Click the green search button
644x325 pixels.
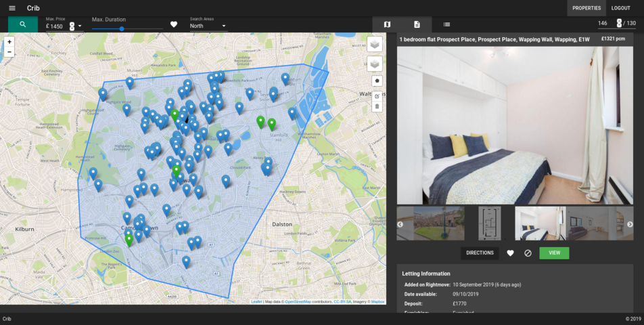click(x=23, y=24)
